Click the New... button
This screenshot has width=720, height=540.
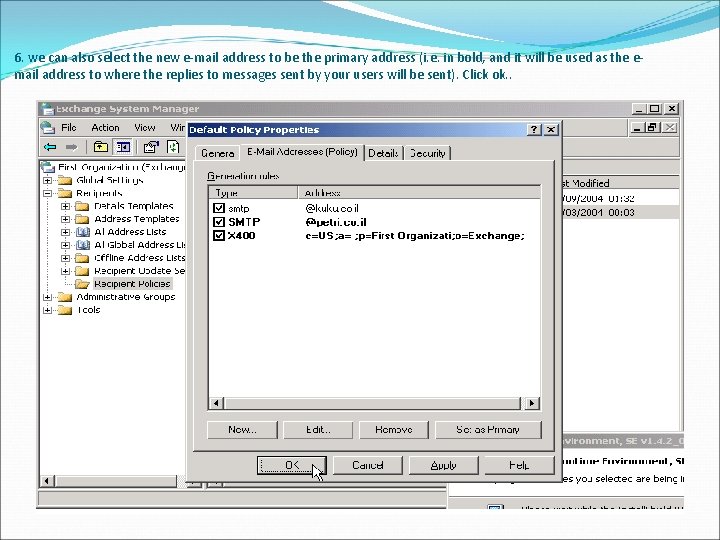click(x=242, y=430)
